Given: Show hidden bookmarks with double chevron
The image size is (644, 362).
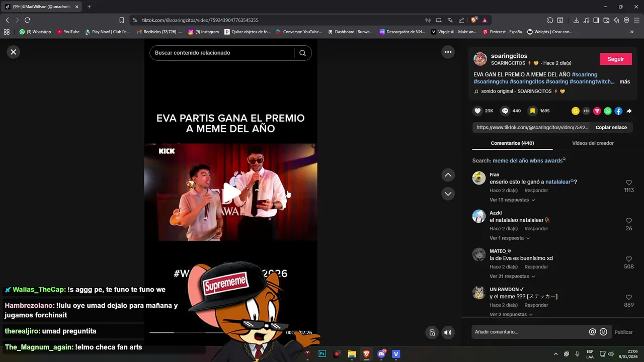Looking at the screenshot, I should 631,32.
